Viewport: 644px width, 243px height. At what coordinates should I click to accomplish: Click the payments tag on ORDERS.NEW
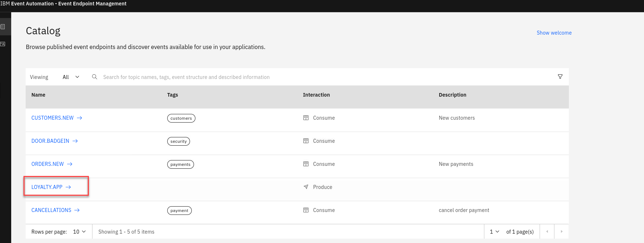click(180, 164)
